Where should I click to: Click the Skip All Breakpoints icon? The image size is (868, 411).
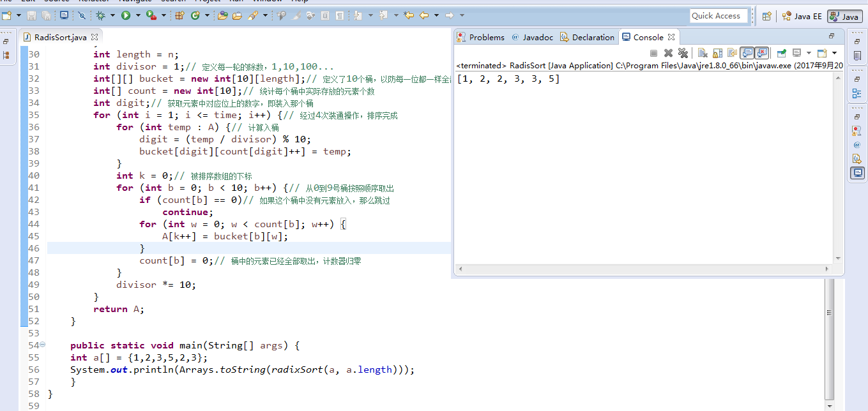[x=82, y=15]
